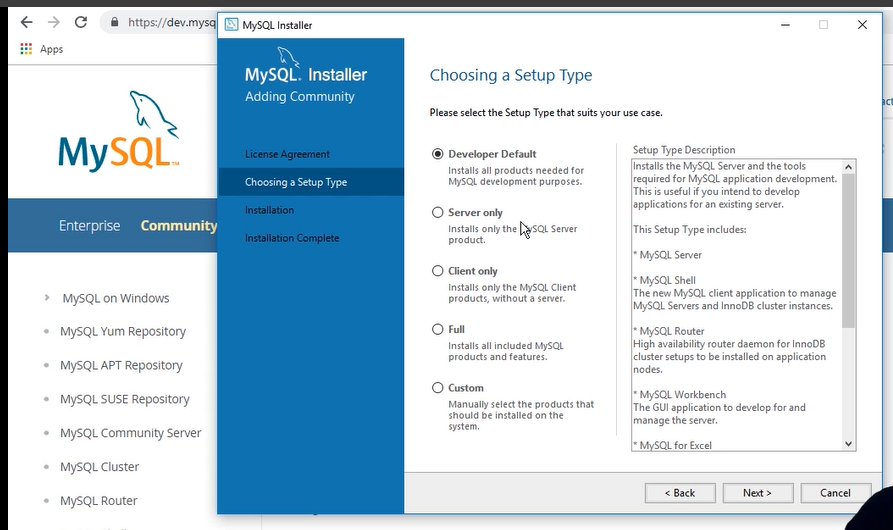Close the MySQL Installer window
This screenshot has height=530, width=893.
tap(862, 24)
